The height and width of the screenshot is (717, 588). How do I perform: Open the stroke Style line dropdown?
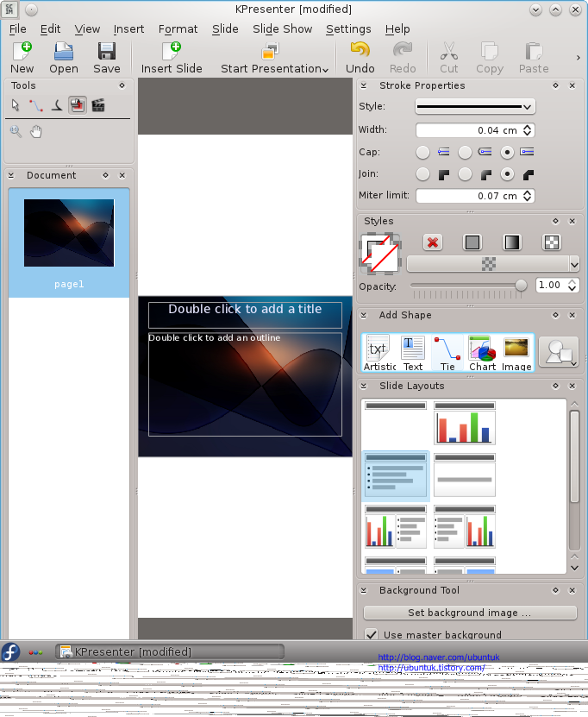[x=475, y=106]
